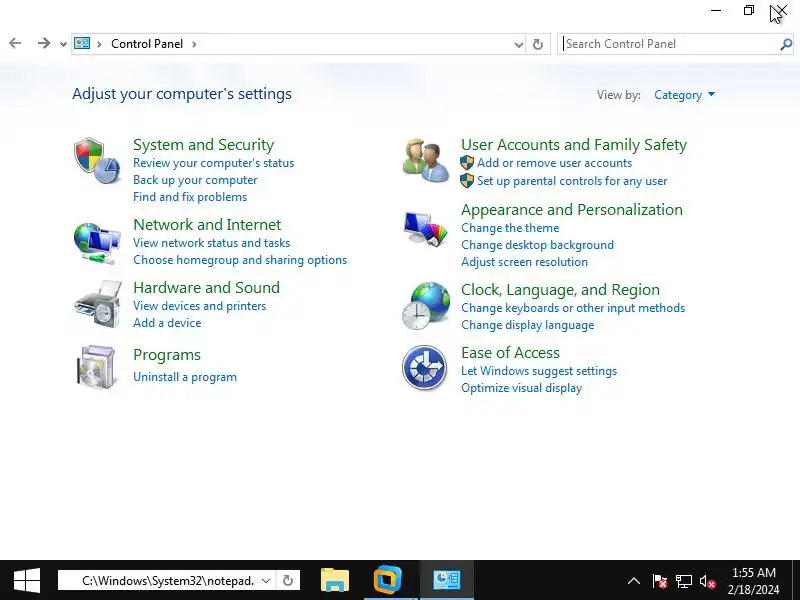This screenshot has width=800, height=600.
Task: Open the Action Center flag icon
Action: 659,581
